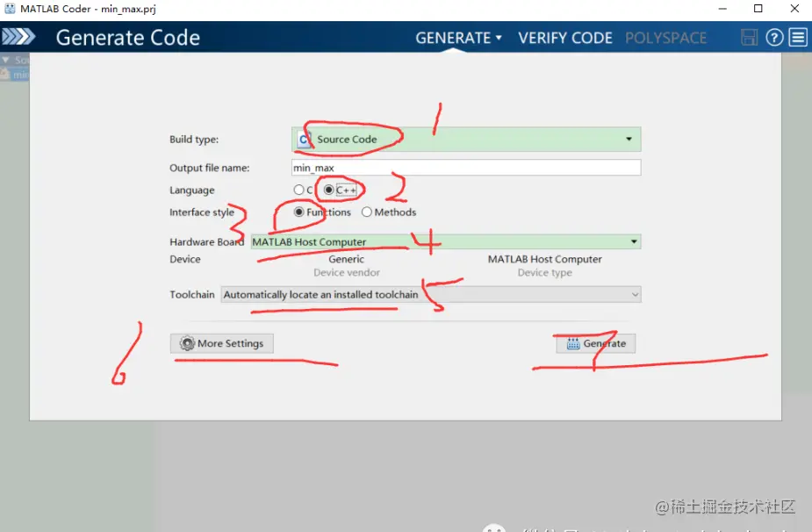812x532 pixels.
Task: Click the save project disk icon
Action: (x=749, y=37)
